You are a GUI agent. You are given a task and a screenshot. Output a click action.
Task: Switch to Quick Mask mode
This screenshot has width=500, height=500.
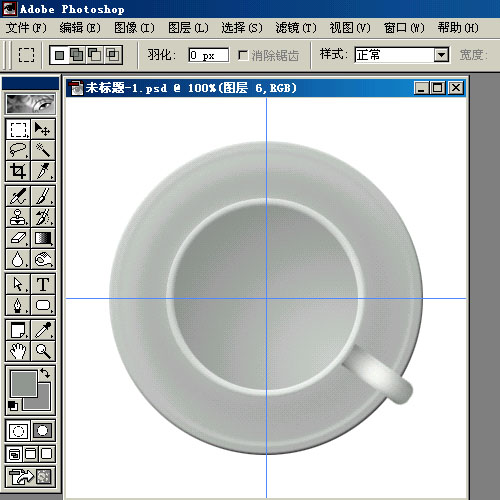(x=43, y=431)
